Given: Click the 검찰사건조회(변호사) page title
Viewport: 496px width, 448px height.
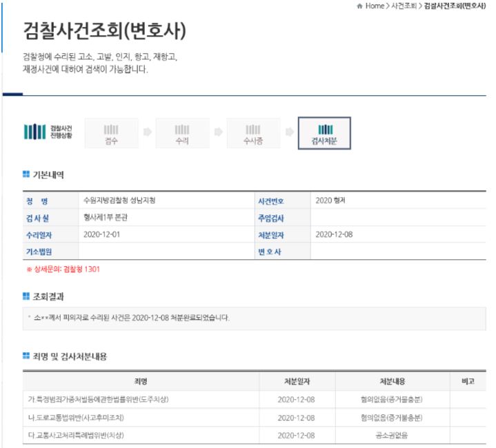Looking at the screenshot, I should [105, 31].
